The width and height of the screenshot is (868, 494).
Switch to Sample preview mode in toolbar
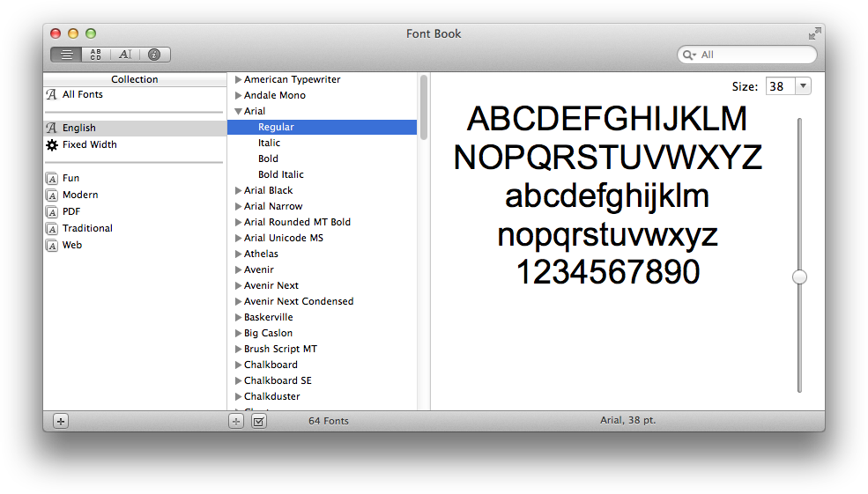click(66, 55)
